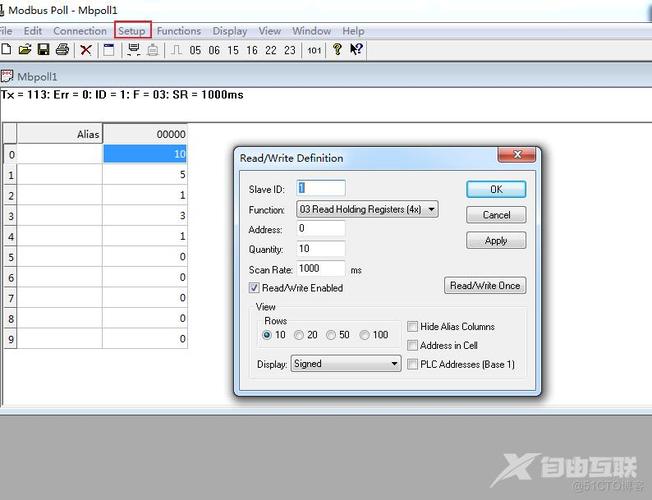Open the Display menu
The width and height of the screenshot is (652, 500).
[x=230, y=31]
